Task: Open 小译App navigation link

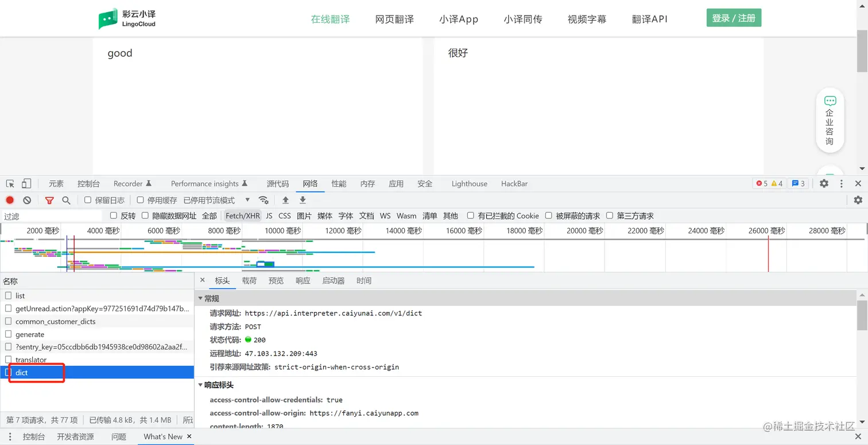Action: coord(459,19)
